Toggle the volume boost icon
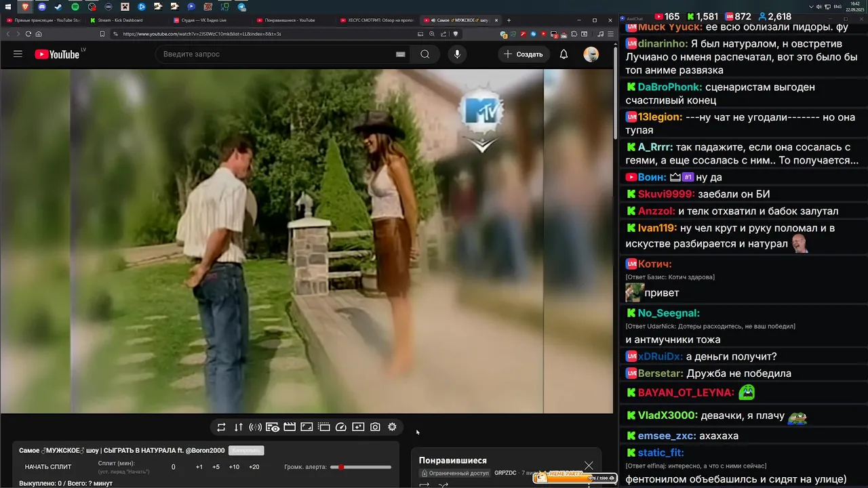Image resolution: width=868 pixels, height=488 pixels. point(256,427)
